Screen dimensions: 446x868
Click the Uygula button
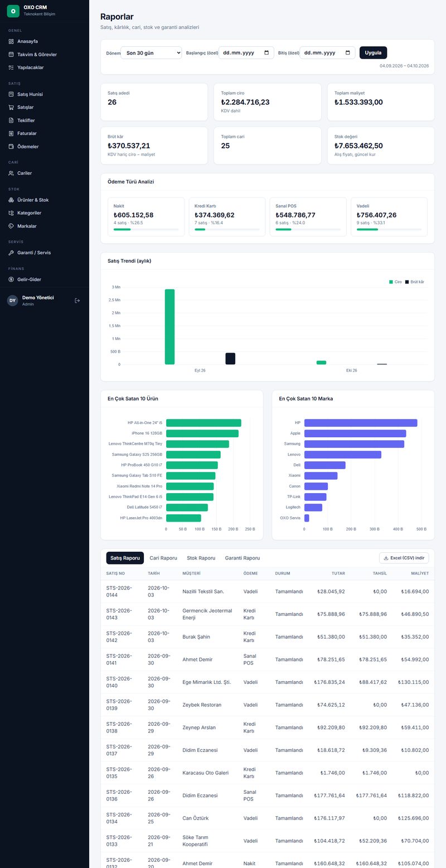[x=373, y=52]
